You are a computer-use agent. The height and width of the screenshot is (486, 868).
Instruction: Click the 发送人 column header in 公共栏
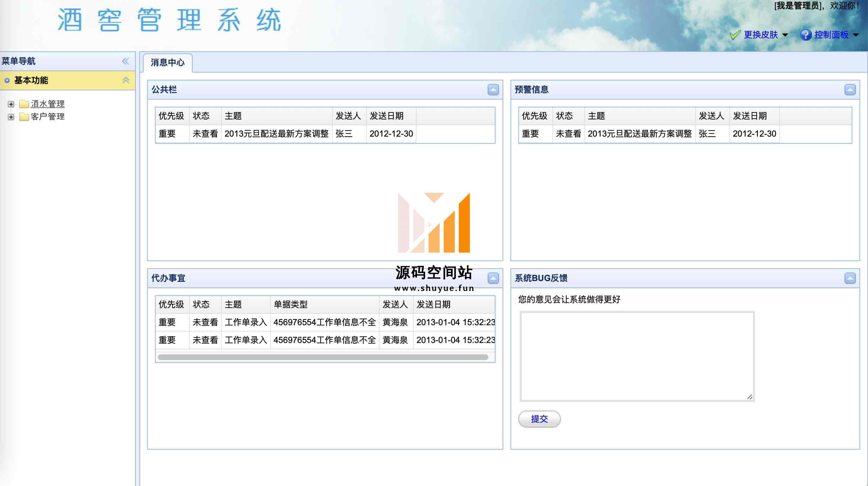click(x=349, y=116)
